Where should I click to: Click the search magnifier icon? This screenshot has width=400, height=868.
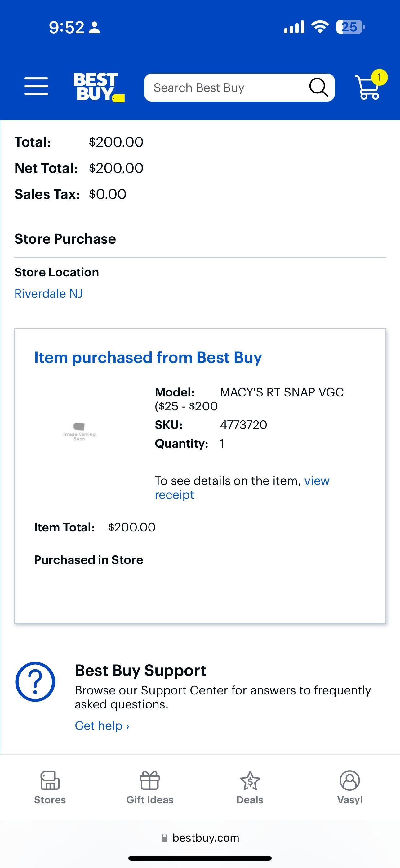pyautogui.click(x=318, y=88)
